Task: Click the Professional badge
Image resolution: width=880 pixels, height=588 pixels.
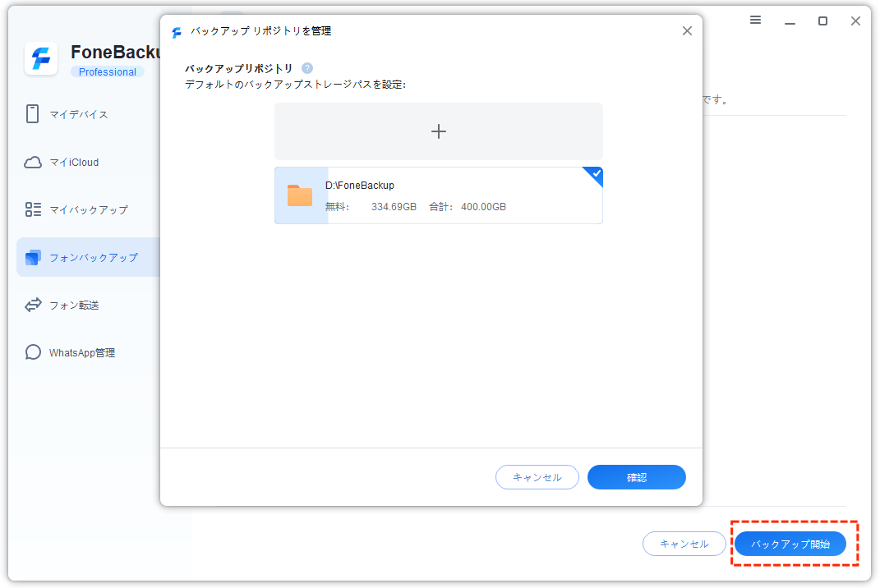Action: 107,71
